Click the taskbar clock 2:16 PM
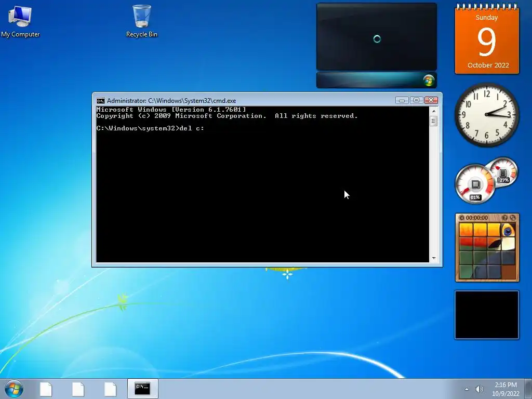 506,385
